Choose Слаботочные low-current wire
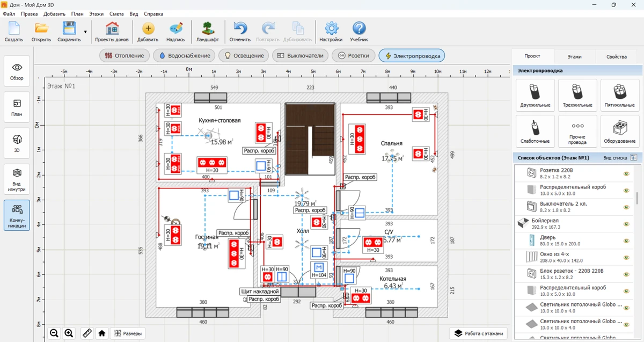 (535, 131)
